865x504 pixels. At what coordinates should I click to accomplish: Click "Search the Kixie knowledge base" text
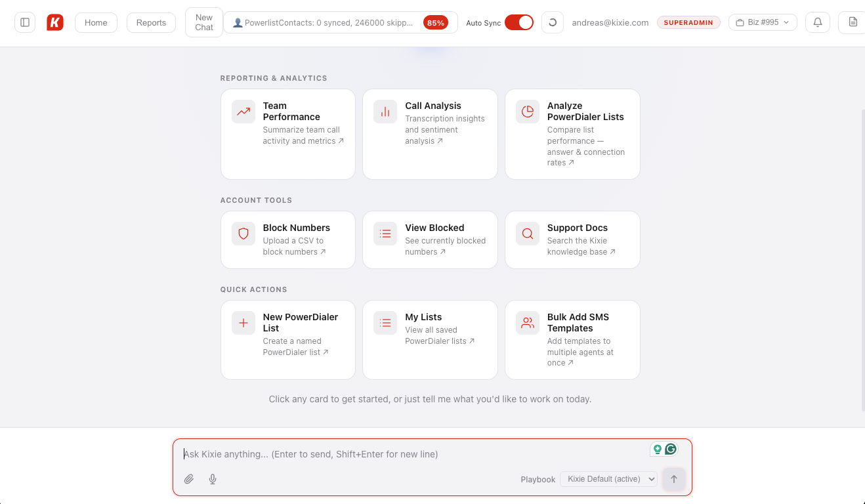tap(581, 246)
